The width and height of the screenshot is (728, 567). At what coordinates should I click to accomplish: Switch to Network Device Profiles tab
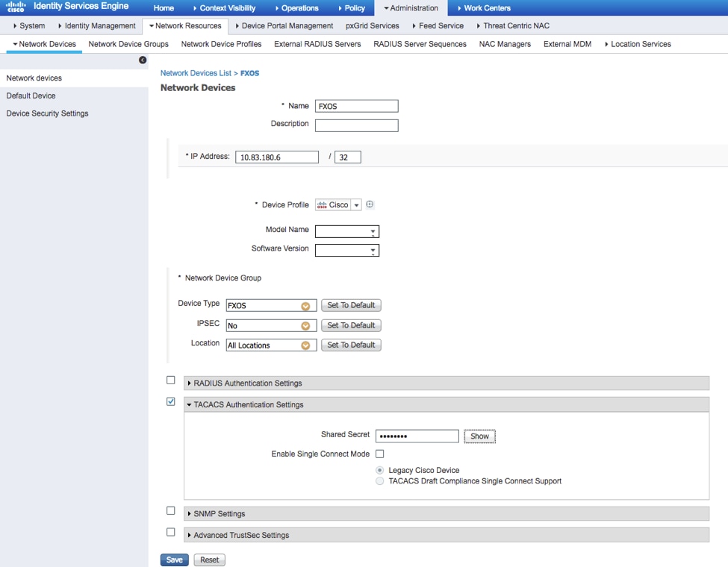(x=221, y=44)
